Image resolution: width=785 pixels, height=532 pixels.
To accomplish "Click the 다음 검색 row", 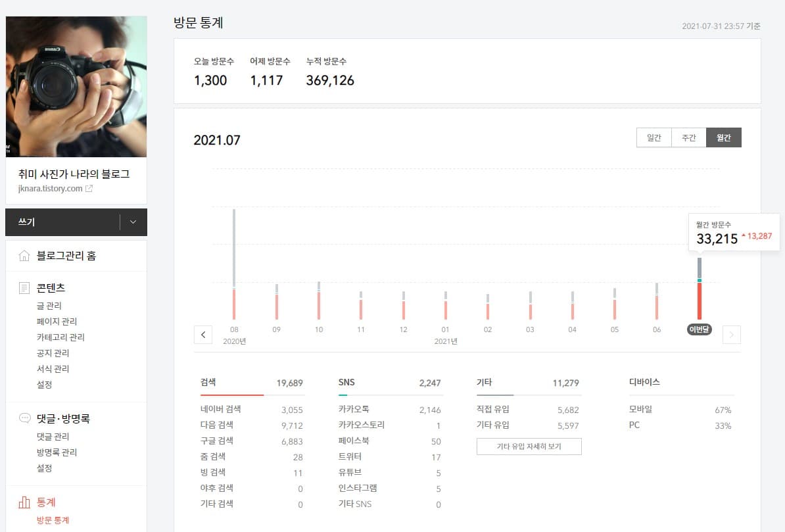I will pos(251,425).
